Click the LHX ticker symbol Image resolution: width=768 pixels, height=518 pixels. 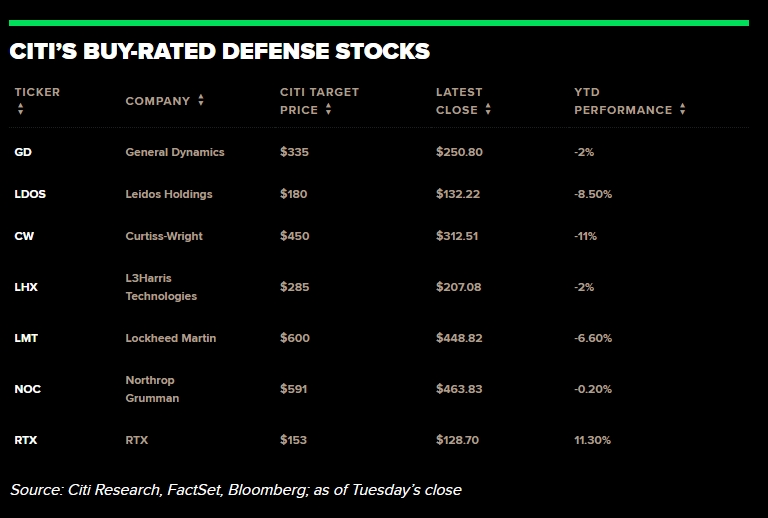point(26,287)
